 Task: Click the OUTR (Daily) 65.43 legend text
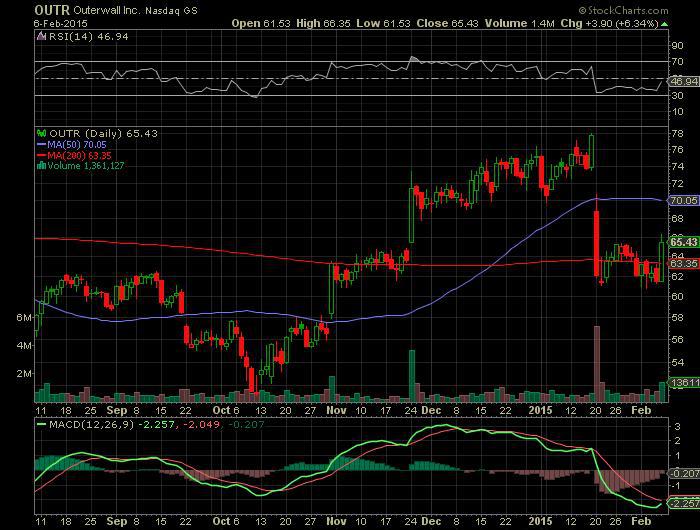pyautogui.click(x=103, y=134)
